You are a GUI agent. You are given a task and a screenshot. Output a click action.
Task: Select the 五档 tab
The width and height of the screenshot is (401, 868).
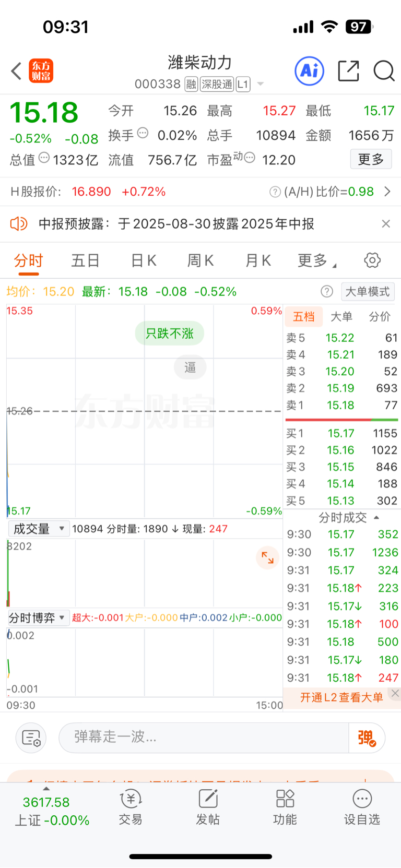(304, 317)
